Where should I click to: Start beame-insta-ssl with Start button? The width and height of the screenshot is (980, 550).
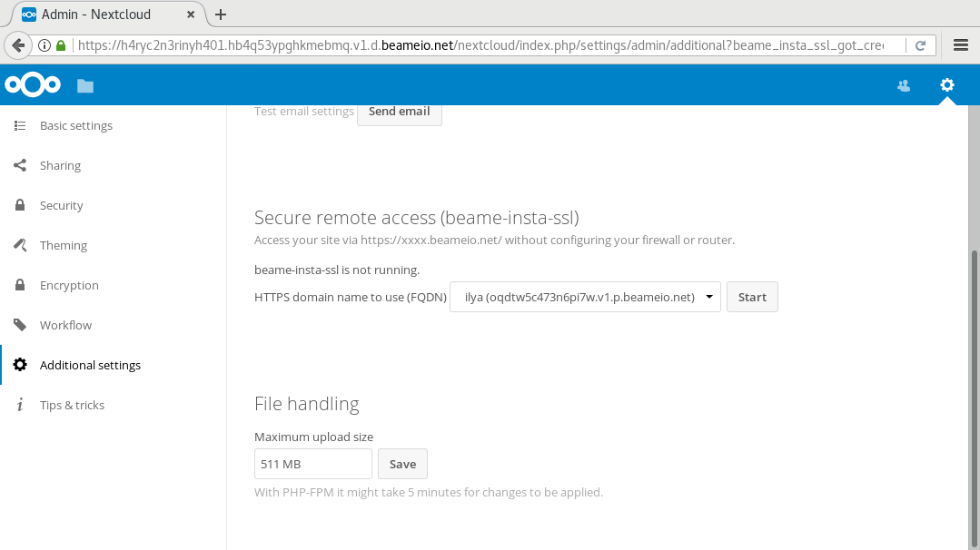(752, 297)
